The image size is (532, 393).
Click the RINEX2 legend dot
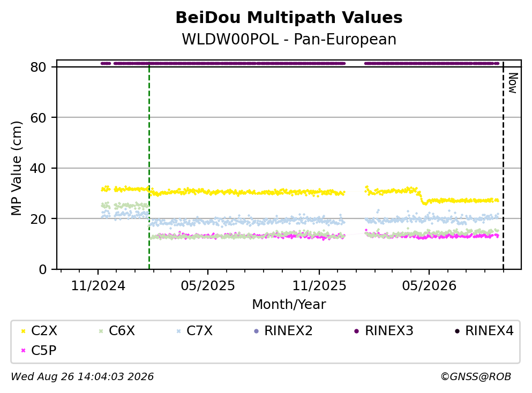[x=256, y=331]
